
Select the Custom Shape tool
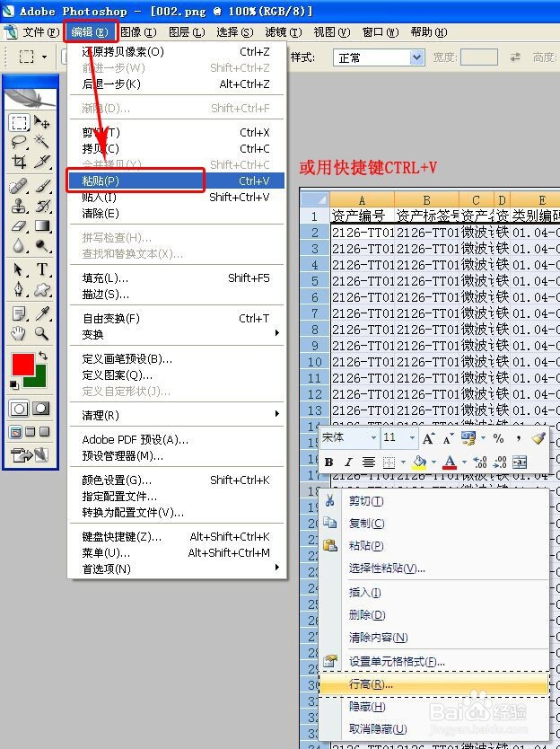pyautogui.click(x=42, y=289)
